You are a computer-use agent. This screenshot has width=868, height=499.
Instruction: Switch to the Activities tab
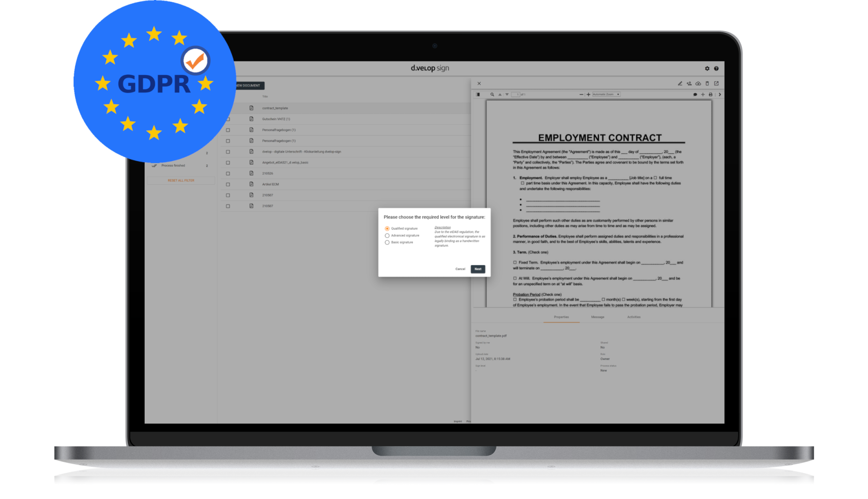(633, 317)
